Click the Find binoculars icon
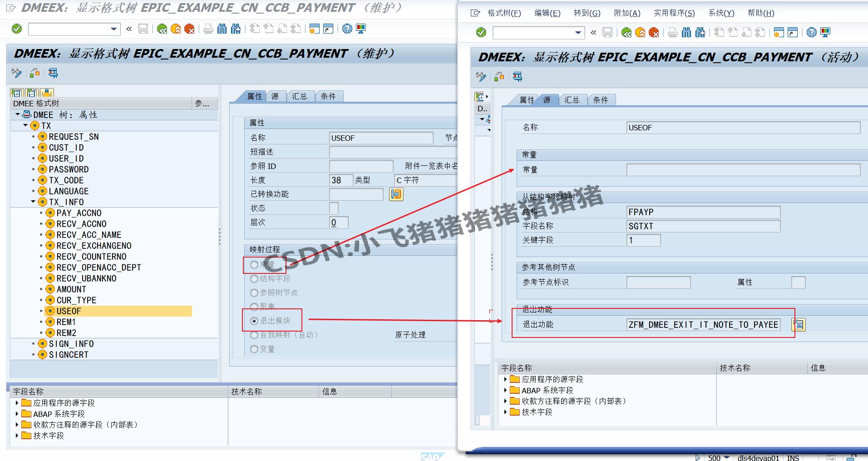This screenshot has height=461, width=868. 221,29
